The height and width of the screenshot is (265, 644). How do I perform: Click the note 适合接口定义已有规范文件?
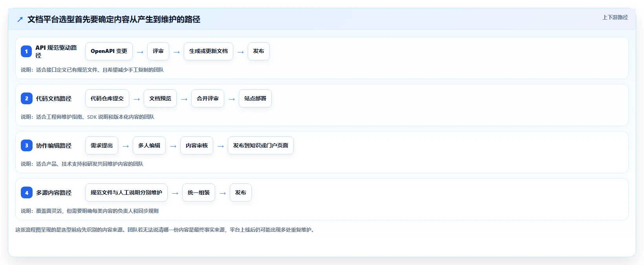click(92, 70)
